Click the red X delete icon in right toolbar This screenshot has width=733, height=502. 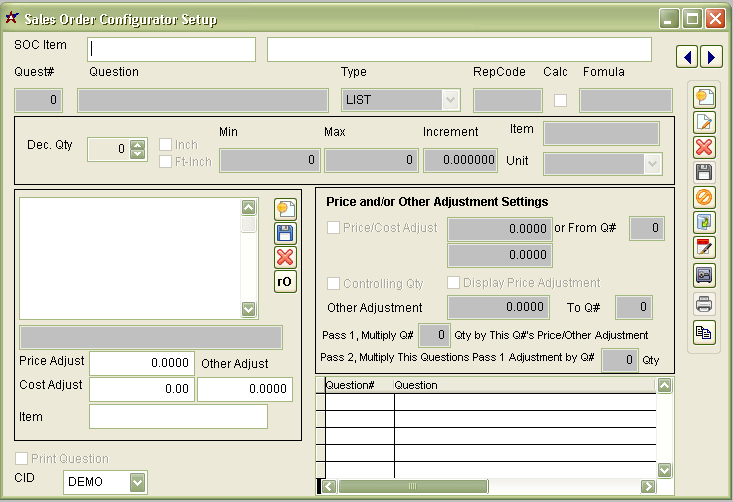pos(705,148)
